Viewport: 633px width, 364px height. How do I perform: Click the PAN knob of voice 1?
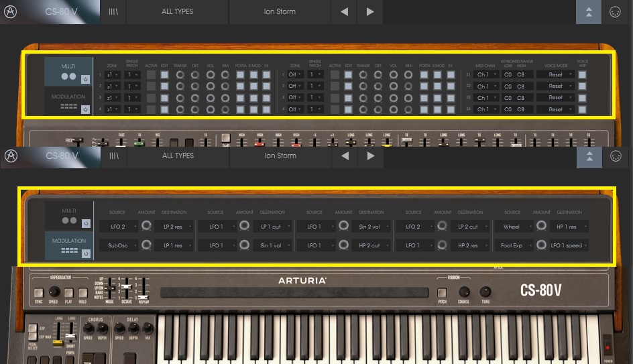click(x=225, y=74)
